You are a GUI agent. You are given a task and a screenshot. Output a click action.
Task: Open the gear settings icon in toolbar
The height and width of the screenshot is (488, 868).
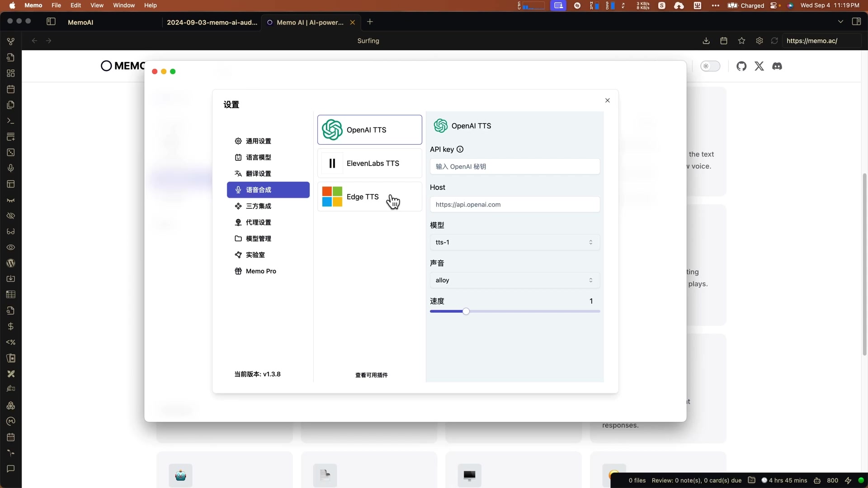coord(759,41)
